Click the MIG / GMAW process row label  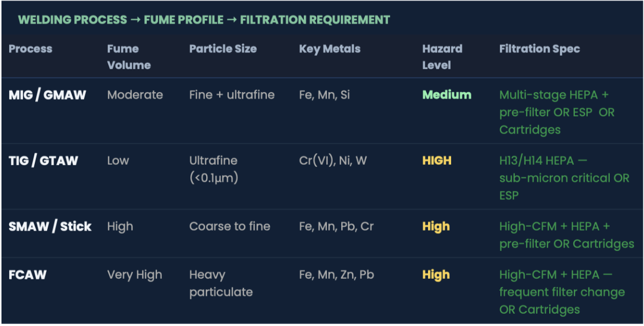[47, 95]
